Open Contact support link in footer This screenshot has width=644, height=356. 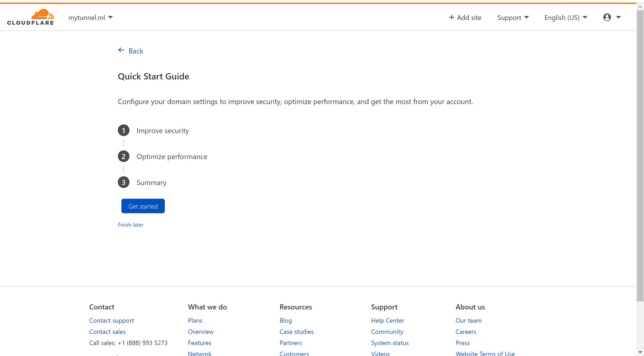(112, 320)
